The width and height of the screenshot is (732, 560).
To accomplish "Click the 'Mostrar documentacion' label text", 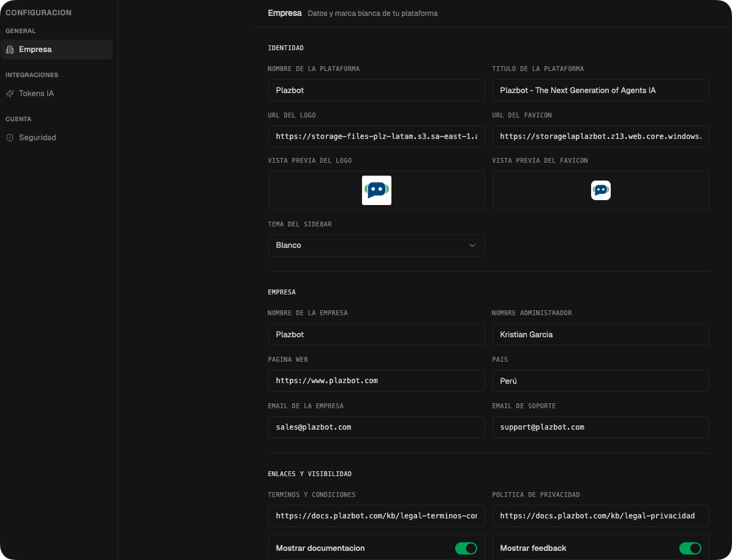I will [x=320, y=548].
